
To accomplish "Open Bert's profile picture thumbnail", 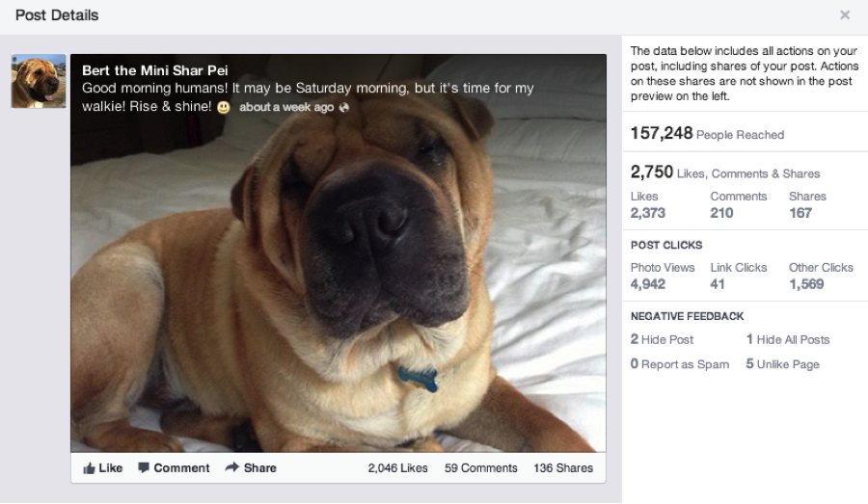I will point(39,81).
